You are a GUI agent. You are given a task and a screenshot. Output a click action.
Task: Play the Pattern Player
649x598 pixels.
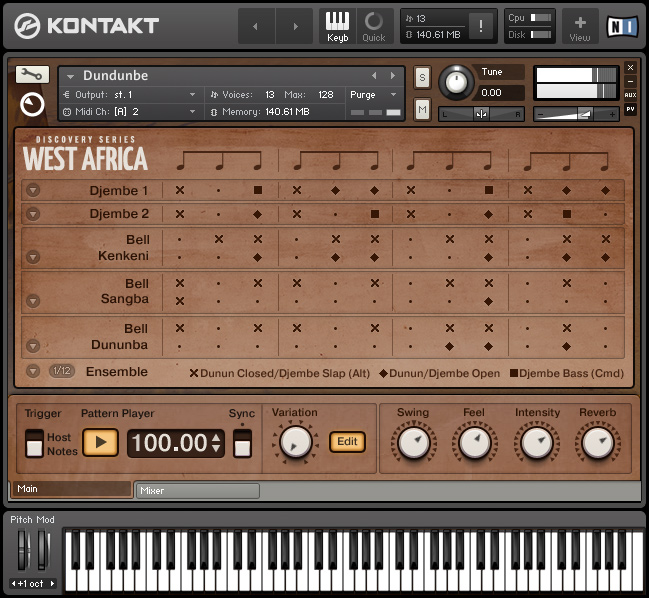101,442
